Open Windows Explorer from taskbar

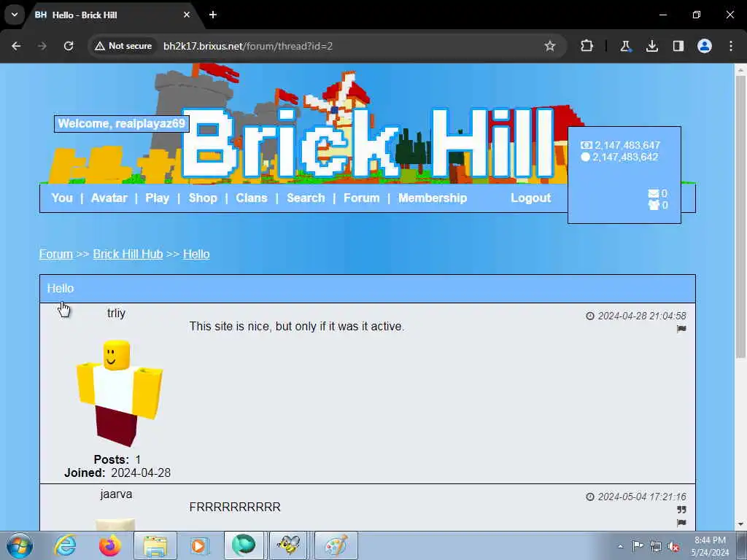[155, 545]
